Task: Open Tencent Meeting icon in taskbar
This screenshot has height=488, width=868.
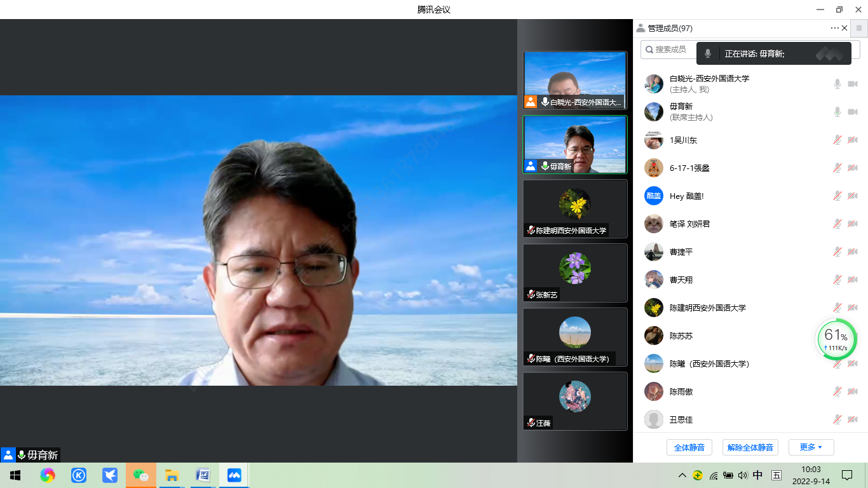Action: point(234,475)
